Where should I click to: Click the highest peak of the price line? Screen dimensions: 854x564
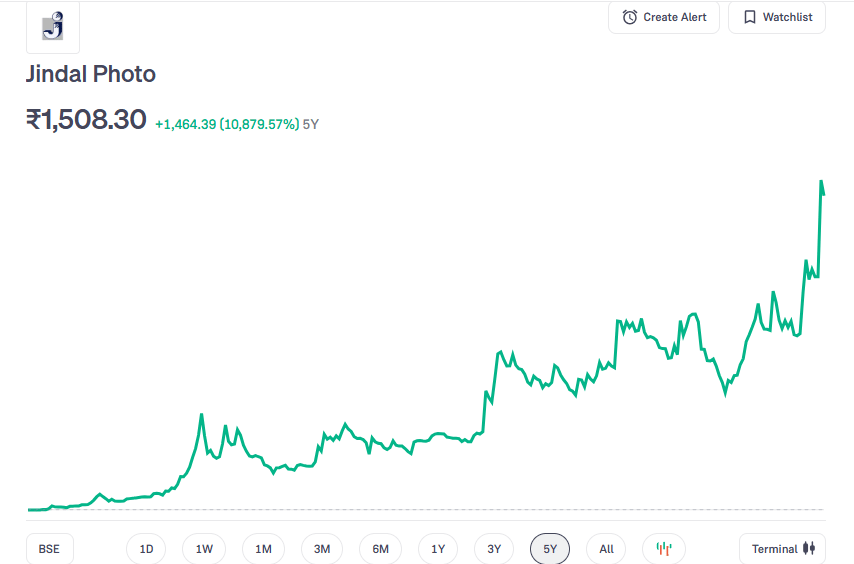coord(821,182)
